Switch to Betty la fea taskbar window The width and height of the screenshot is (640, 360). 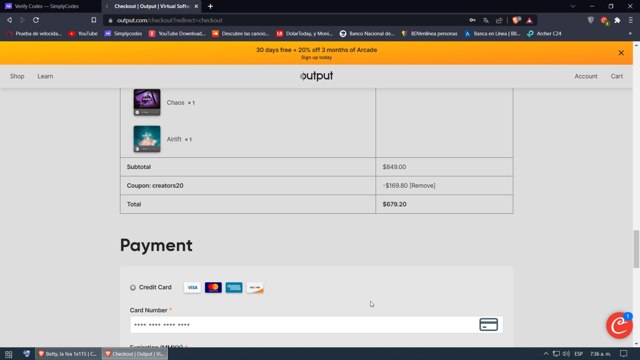point(67,354)
